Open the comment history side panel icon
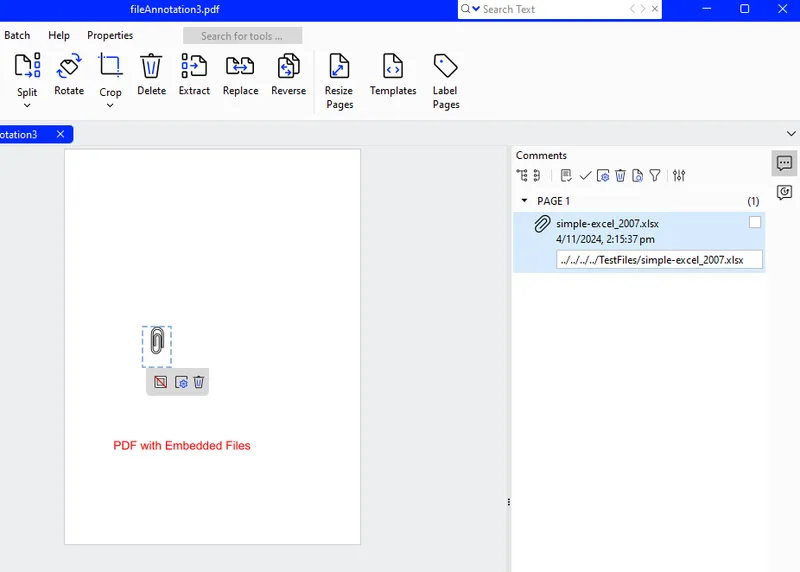The image size is (800, 572). click(784, 192)
